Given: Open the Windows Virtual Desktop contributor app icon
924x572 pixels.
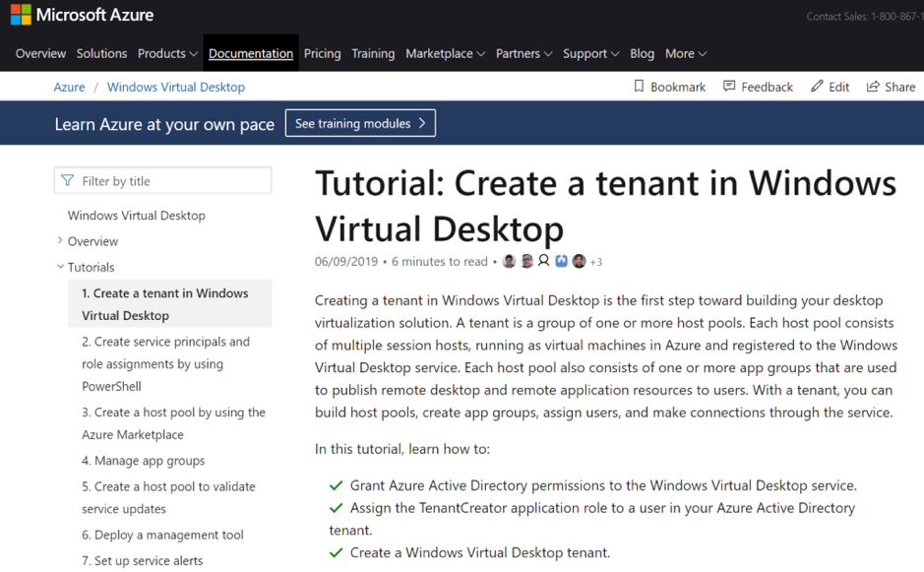Looking at the screenshot, I should point(561,260).
